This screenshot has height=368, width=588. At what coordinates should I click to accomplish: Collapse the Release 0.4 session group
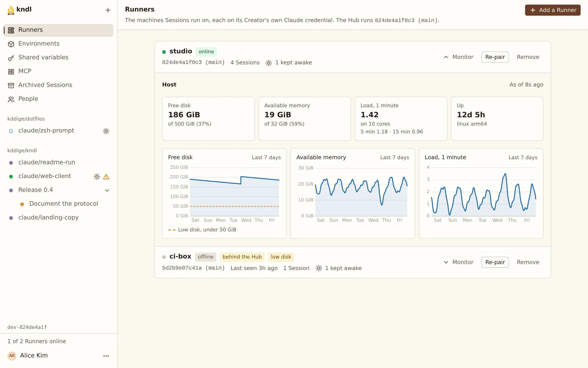click(x=107, y=190)
